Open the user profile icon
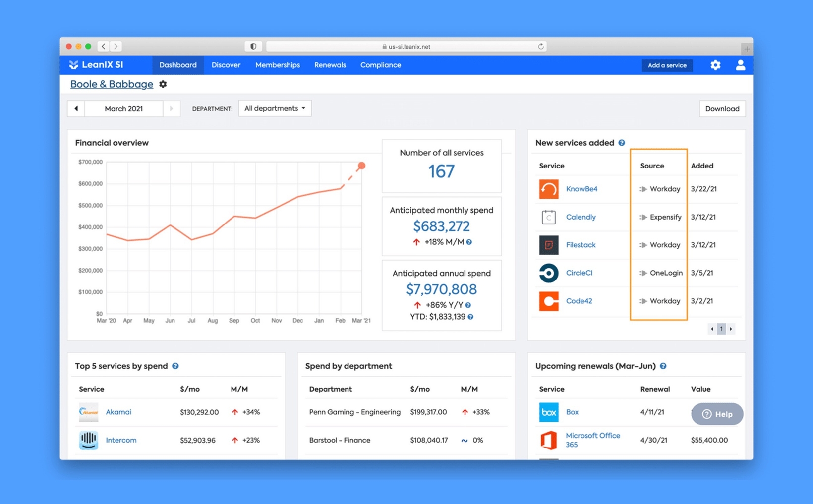813x504 pixels. (x=740, y=65)
